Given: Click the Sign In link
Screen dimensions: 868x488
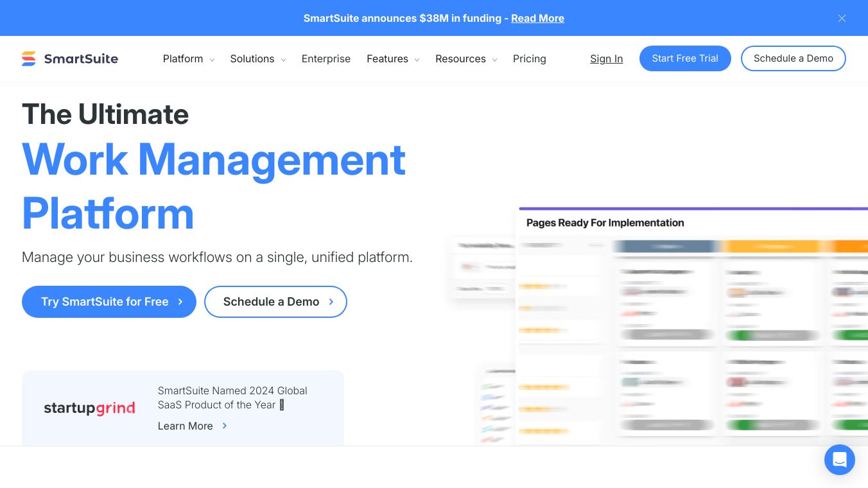Looking at the screenshot, I should (x=607, y=58).
